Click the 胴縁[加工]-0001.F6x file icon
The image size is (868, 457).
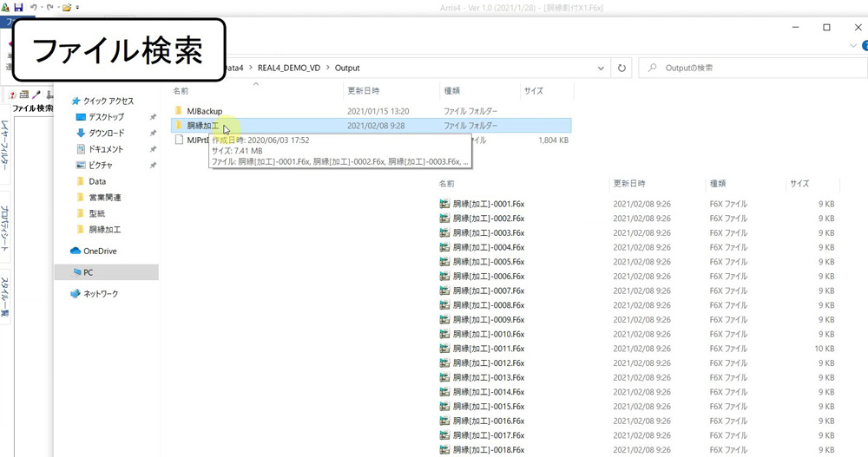pyautogui.click(x=444, y=205)
